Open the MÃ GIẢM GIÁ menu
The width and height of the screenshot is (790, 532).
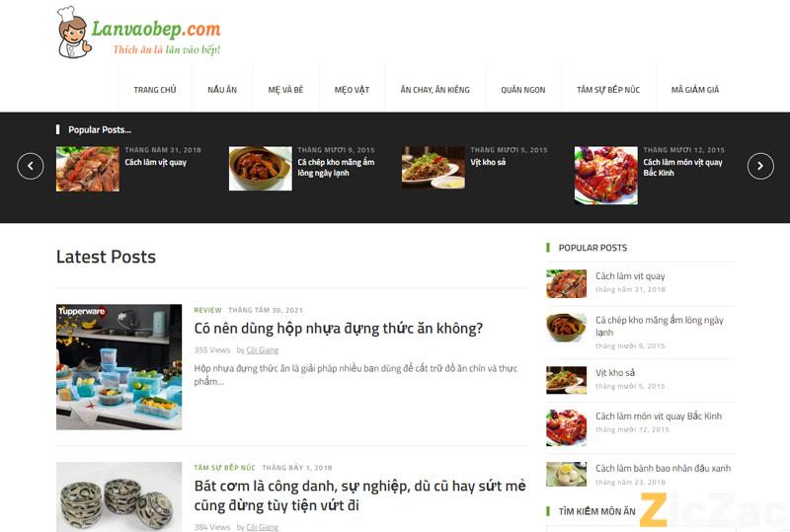click(695, 90)
